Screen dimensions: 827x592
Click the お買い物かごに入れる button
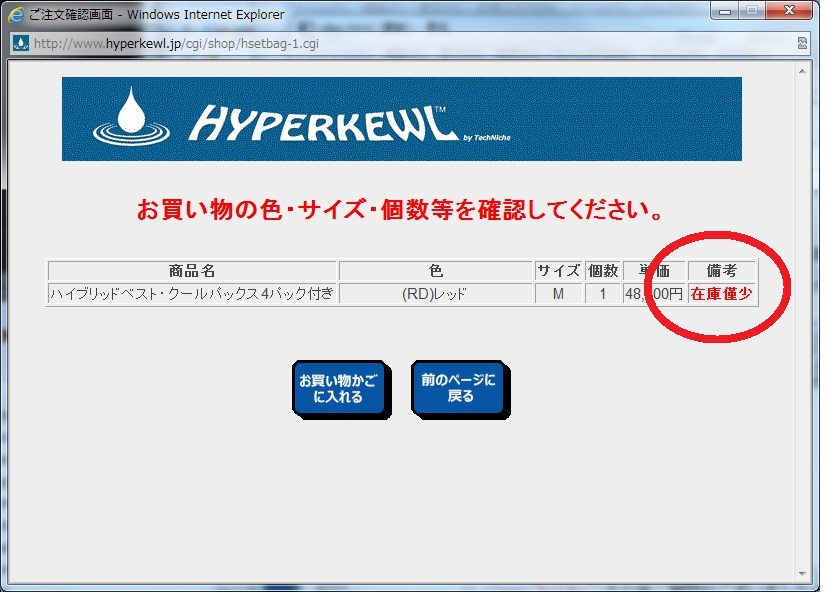341,389
